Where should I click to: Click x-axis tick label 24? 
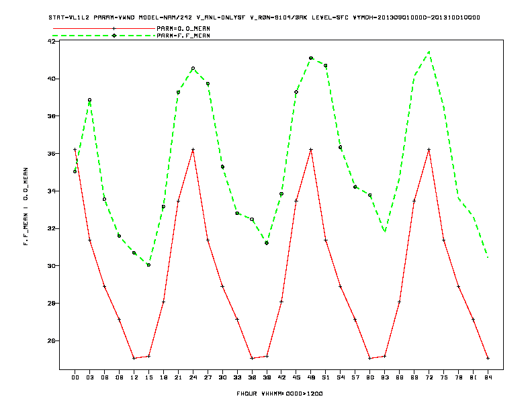(x=193, y=377)
